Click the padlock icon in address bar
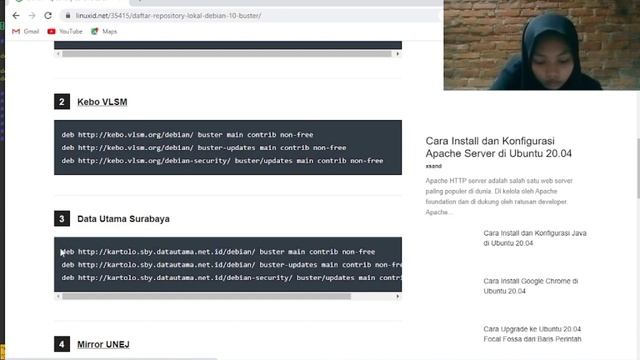Image resolution: width=640 pixels, height=360 pixels. pyautogui.click(x=68, y=16)
